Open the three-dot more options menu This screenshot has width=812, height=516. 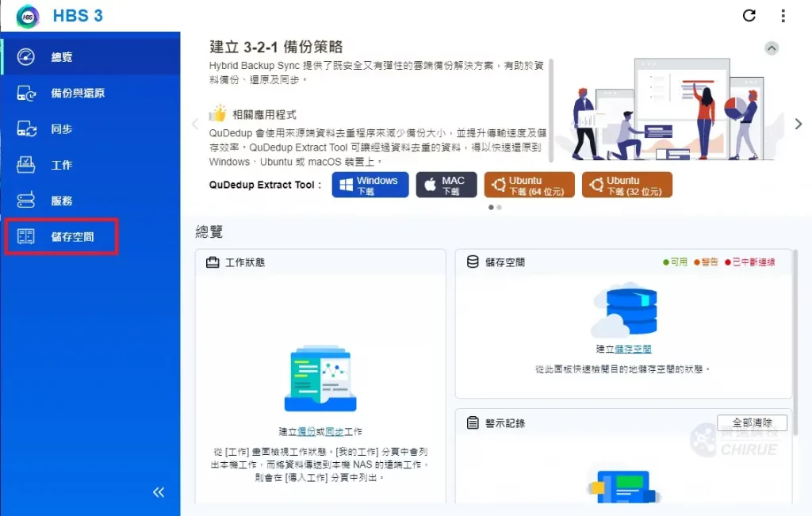(x=783, y=16)
